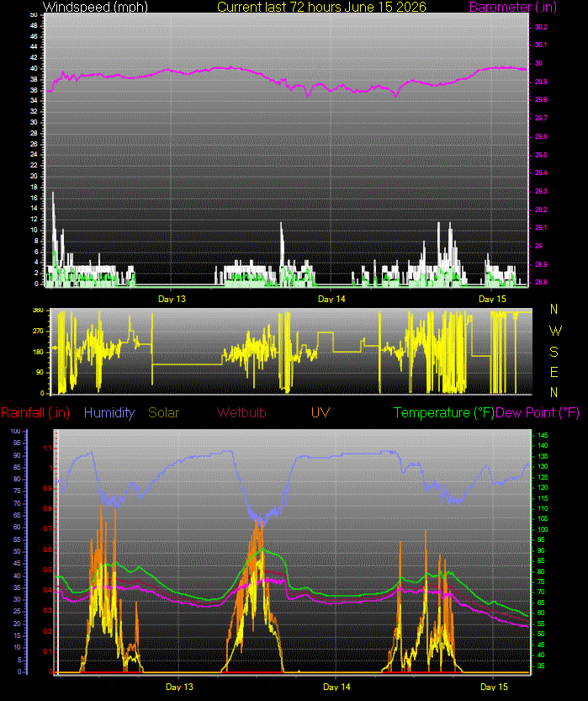
Task: Click the '270' wind direction axis value
Action: click(38, 332)
